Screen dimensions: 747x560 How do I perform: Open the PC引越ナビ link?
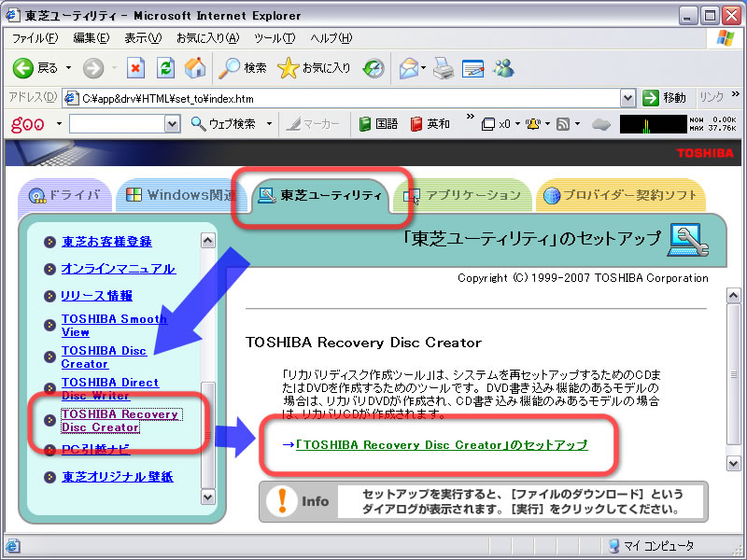click(x=96, y=450)
